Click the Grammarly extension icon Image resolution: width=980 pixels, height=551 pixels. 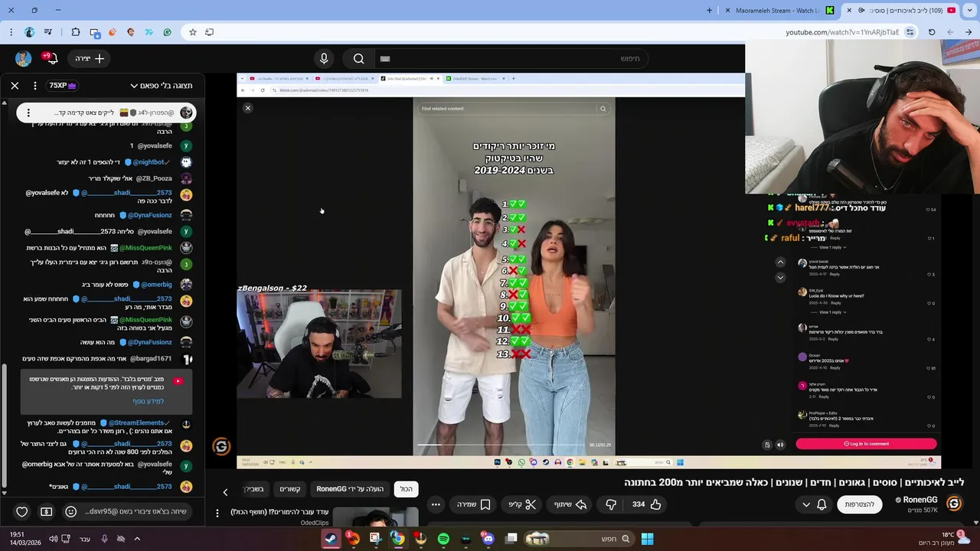click(168, 32)
